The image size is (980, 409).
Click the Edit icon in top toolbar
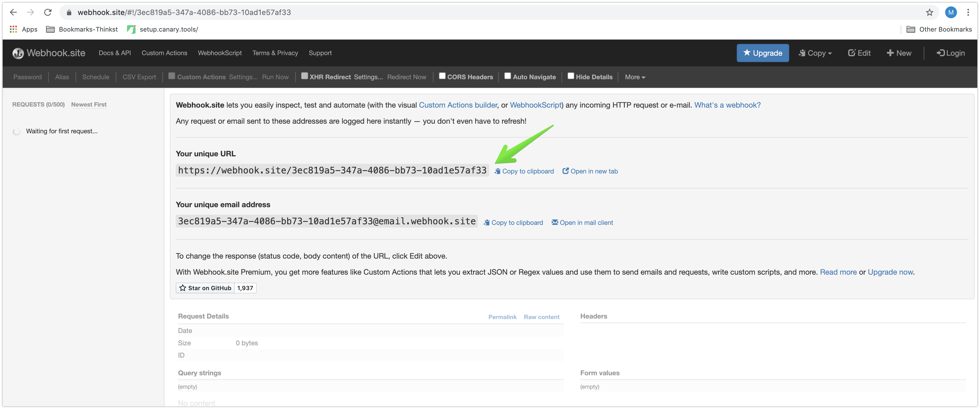point(858,53)
